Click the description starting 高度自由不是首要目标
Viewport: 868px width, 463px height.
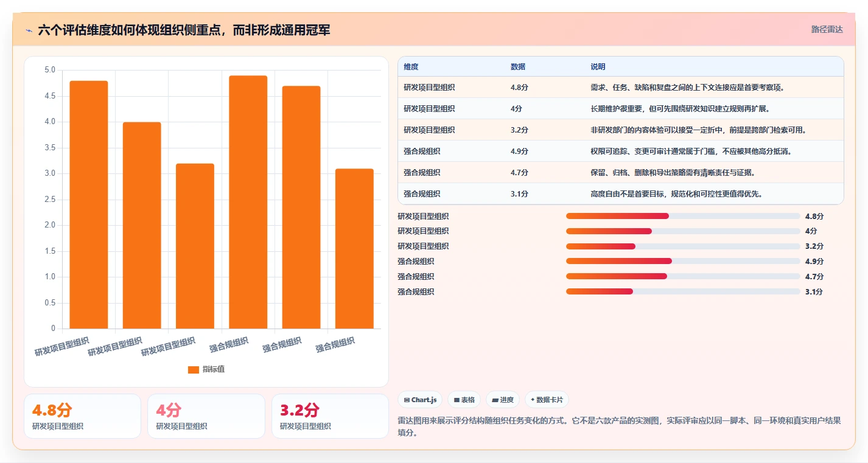coord(676,194)
